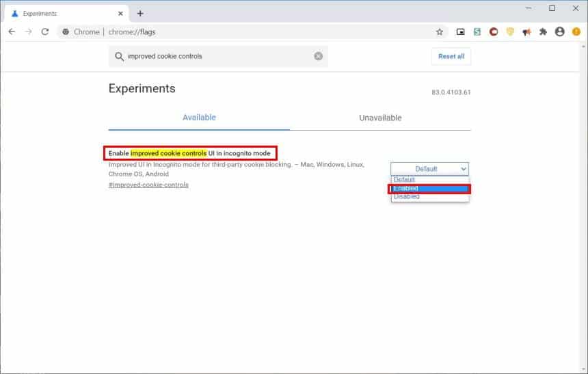Click the orange update notification icon
The width and height of the screenshot is (588, 374).
[576, 32]
